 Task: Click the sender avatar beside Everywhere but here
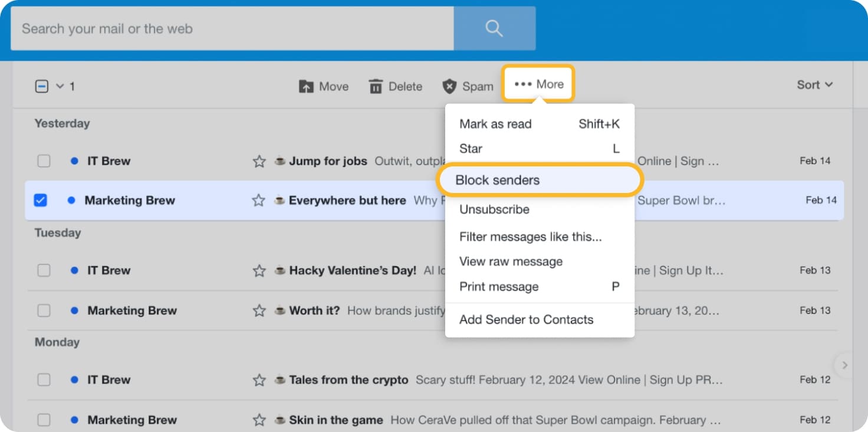coord(278,201)
